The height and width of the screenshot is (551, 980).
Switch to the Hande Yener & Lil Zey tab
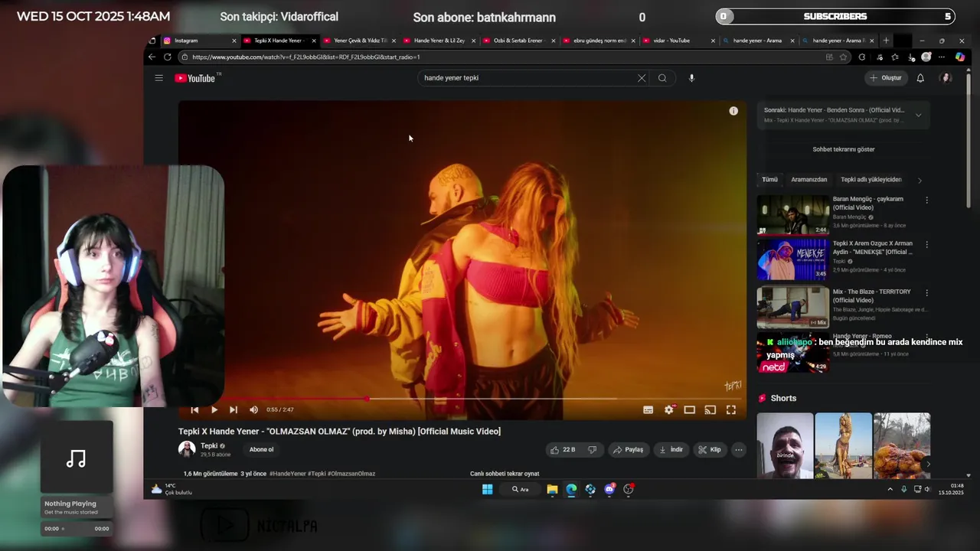(x=438, y=41)
